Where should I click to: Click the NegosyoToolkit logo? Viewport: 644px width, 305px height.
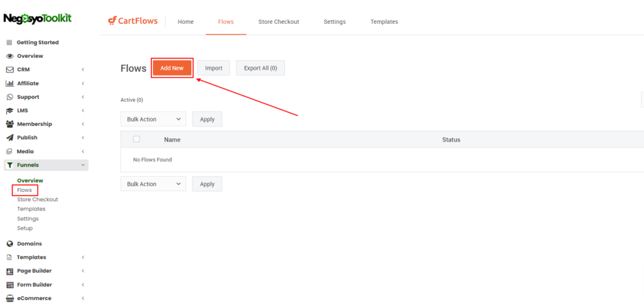(x=37, y=19)
